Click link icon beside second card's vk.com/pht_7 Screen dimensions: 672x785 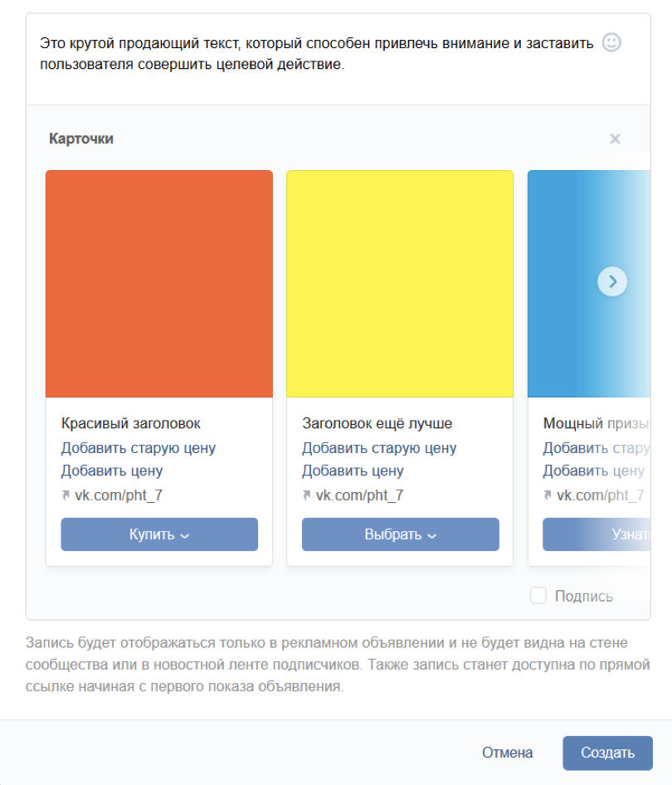click(x=307, y=495)
